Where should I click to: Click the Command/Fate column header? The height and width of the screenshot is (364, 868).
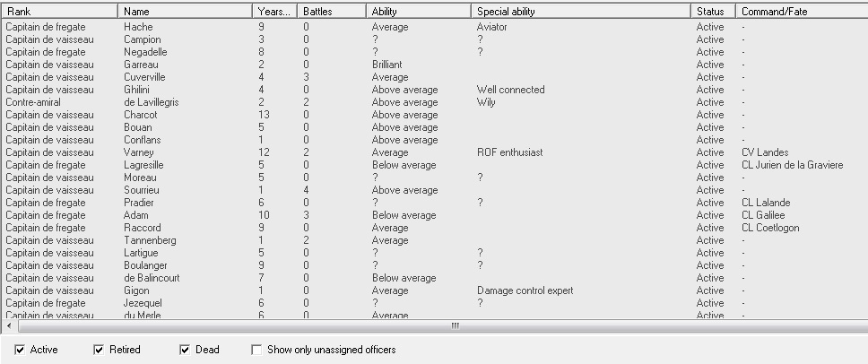pos(803,11)
